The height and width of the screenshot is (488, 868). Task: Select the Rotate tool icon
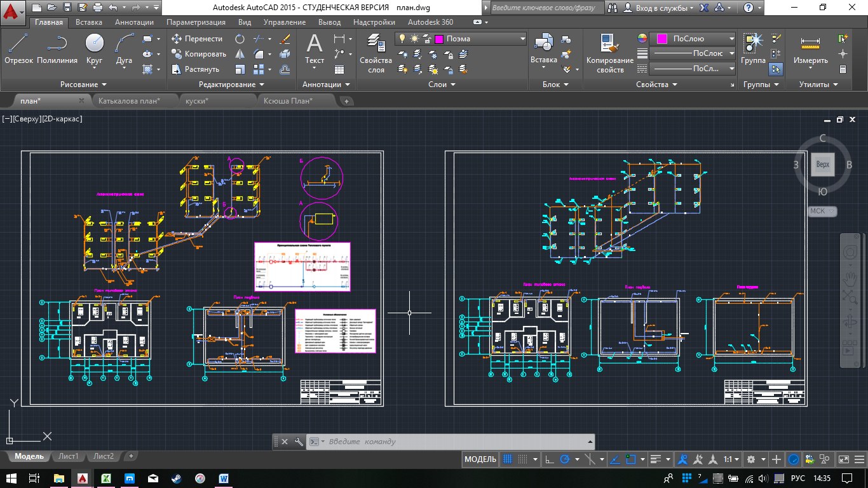[x=240, y=39]
